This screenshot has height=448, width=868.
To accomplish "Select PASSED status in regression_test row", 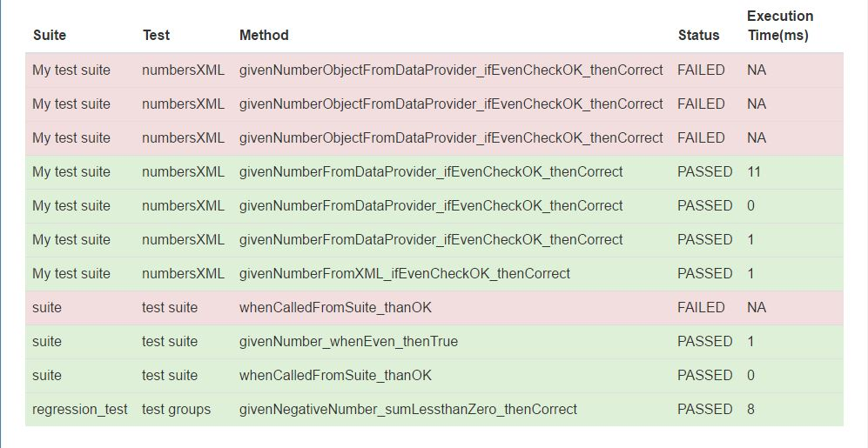I will 704,409.
